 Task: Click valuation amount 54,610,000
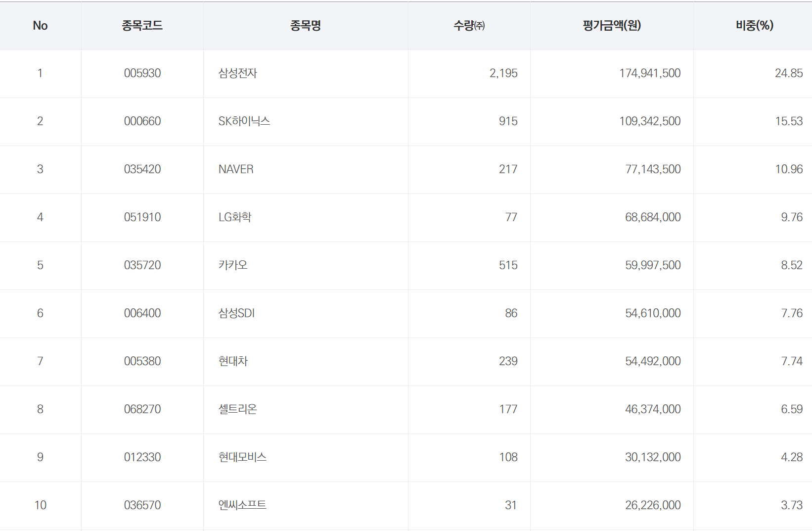[x=653, y=313]
